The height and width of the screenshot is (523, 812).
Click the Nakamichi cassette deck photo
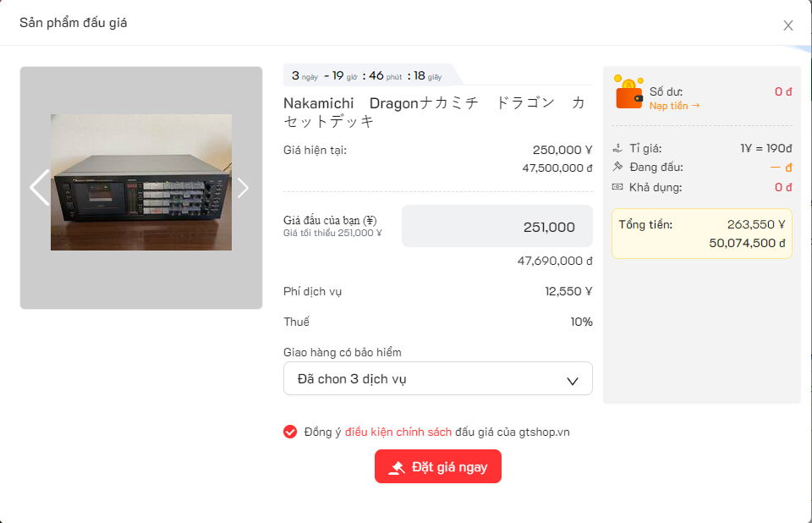coord(141,182)
